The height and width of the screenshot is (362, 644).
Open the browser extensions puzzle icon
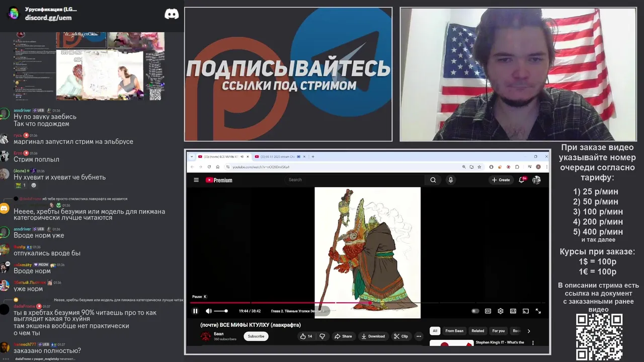coord(517,167)
